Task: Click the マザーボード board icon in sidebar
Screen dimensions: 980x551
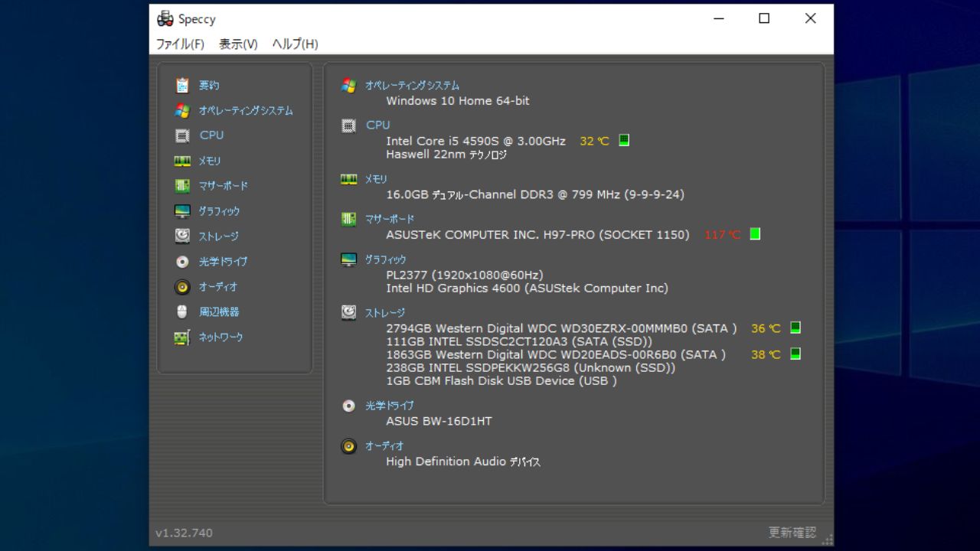Action: pyautogui.click(x=182, y=186)
